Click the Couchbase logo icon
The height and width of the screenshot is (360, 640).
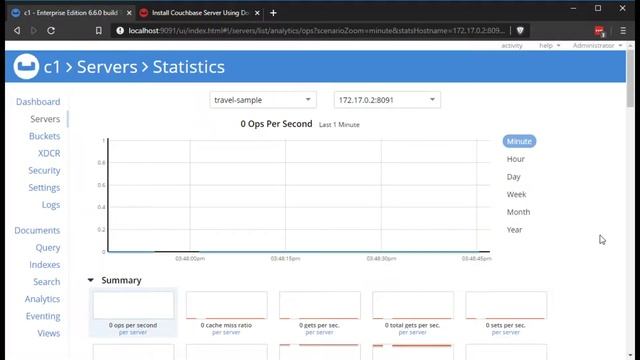coord(26,66)
